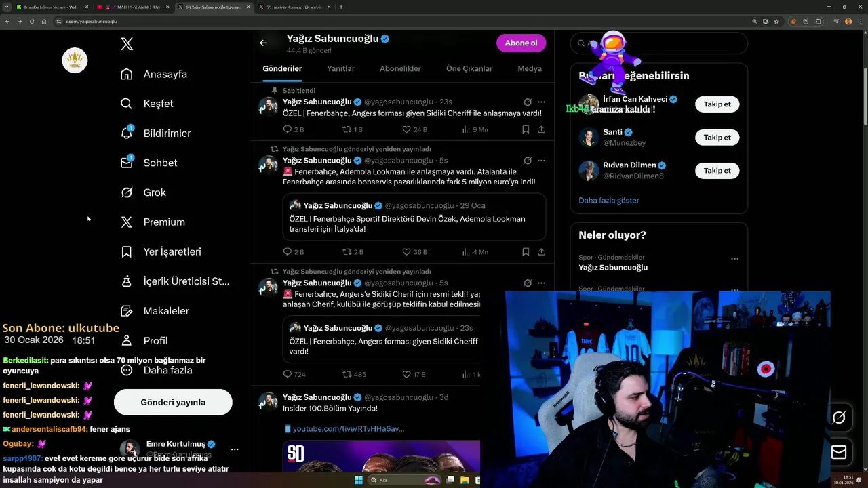Open more options on Ademola Lookman post
The image size is (868, 488).
541,161
